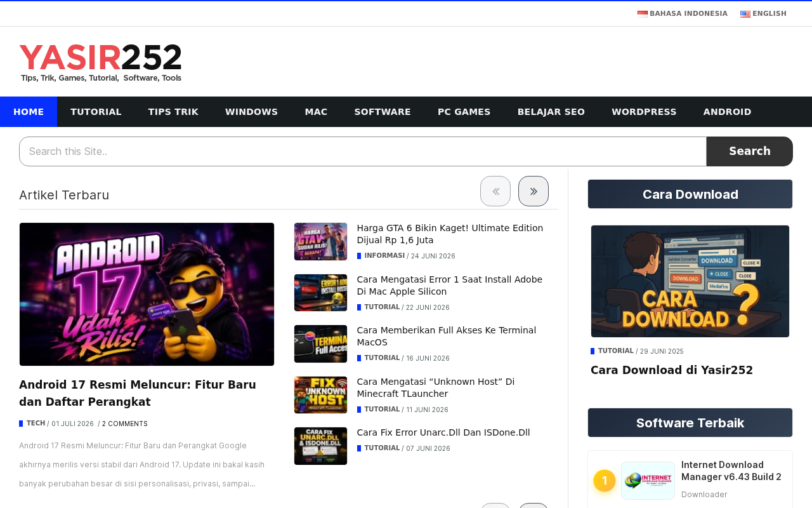
Task: Open the Mac menu
Action: tap(316, 112)
